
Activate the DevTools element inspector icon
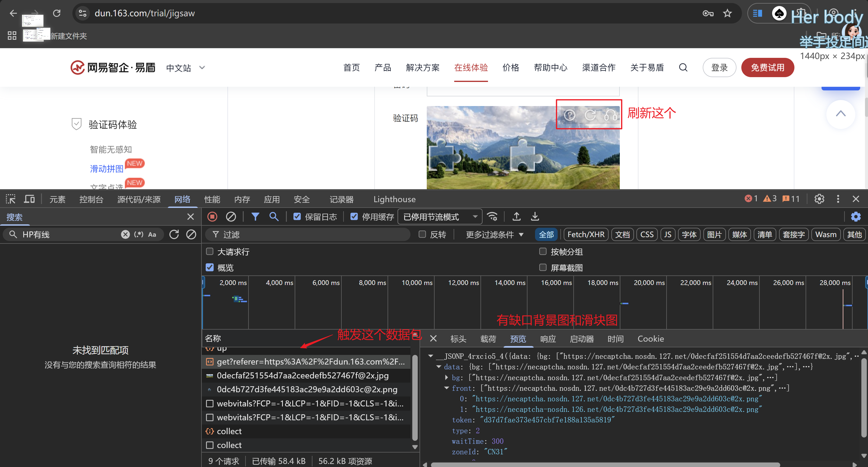11,199
